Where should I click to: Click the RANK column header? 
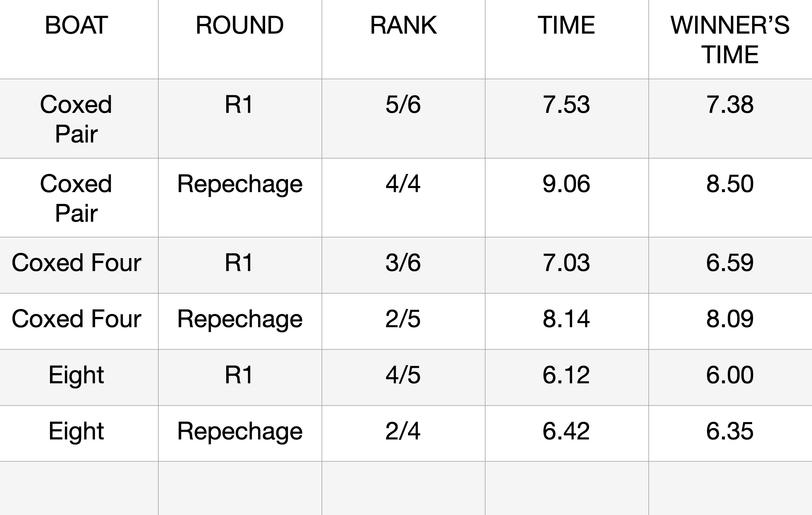pos(403,25)
